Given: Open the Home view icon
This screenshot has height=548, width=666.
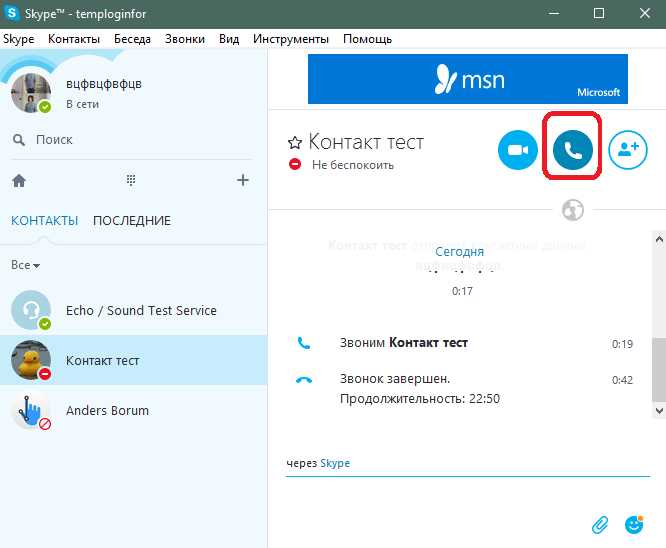Looking at the screenshot, I should click(19, 181).
